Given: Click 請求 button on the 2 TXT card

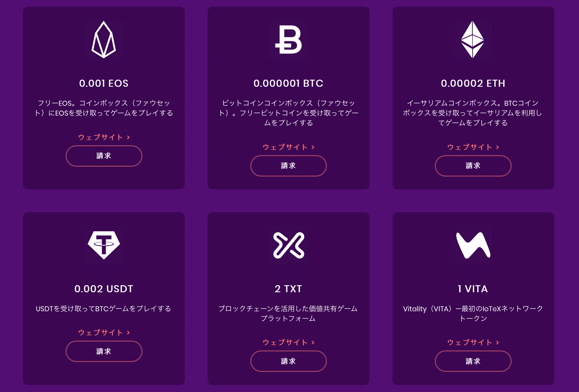Looking at the screenshot, I should 288,361.
